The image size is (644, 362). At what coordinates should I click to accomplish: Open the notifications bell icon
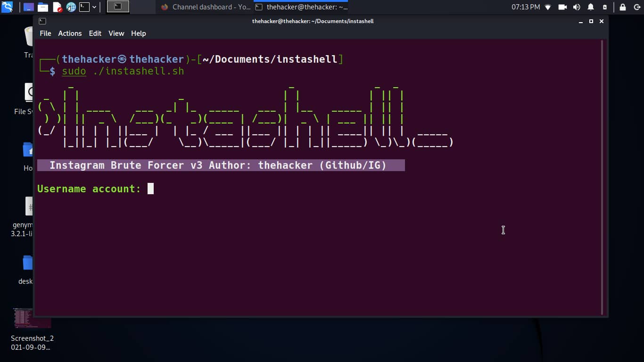point(591,7)
